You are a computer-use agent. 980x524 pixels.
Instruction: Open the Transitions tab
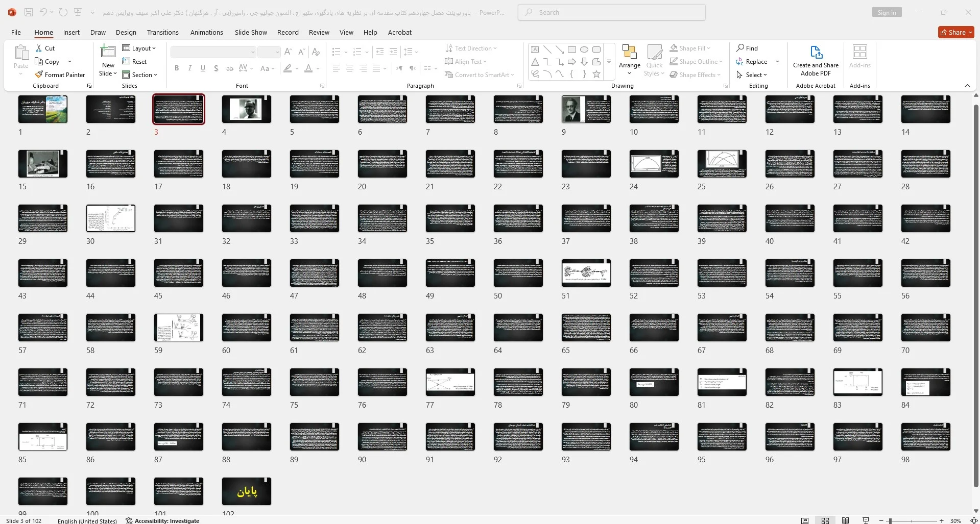[162, 32]
